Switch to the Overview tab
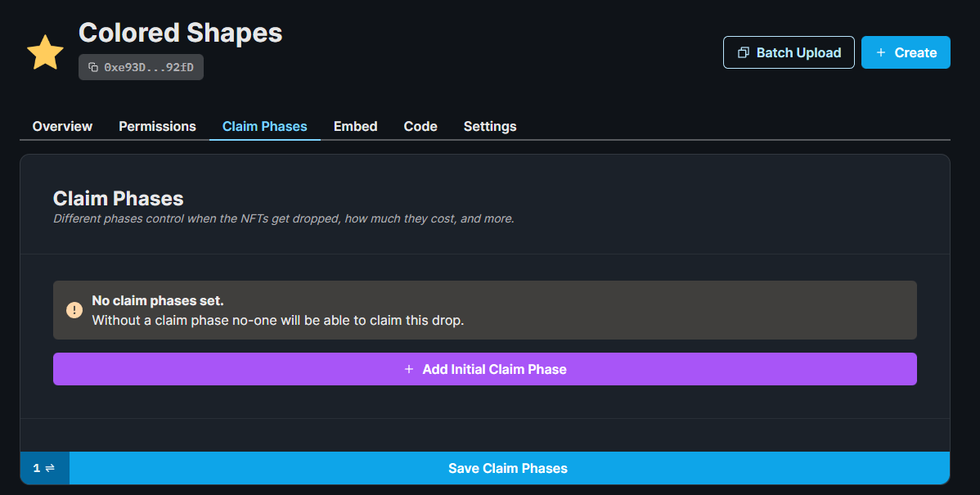 [62, 126]
